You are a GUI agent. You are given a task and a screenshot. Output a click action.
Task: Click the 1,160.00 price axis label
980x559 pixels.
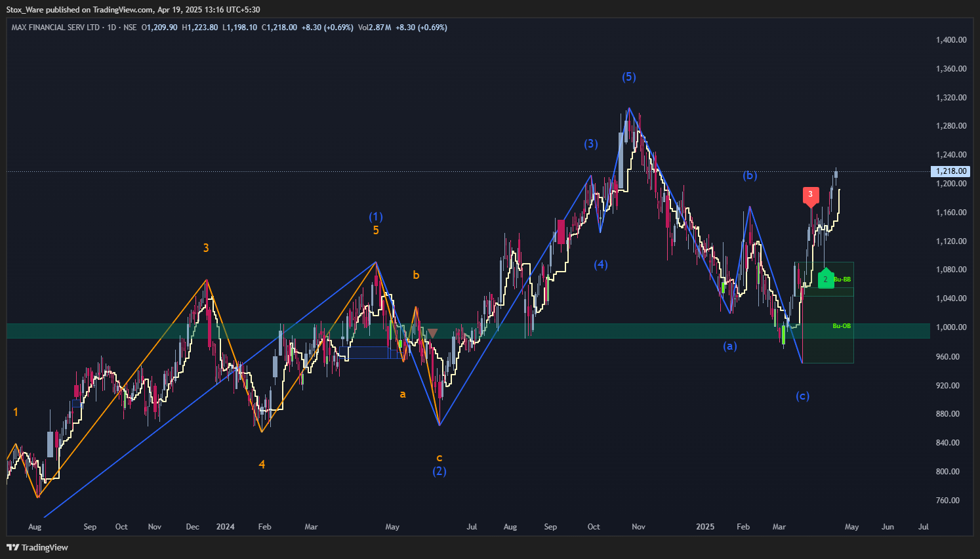(x=951, y=213)
